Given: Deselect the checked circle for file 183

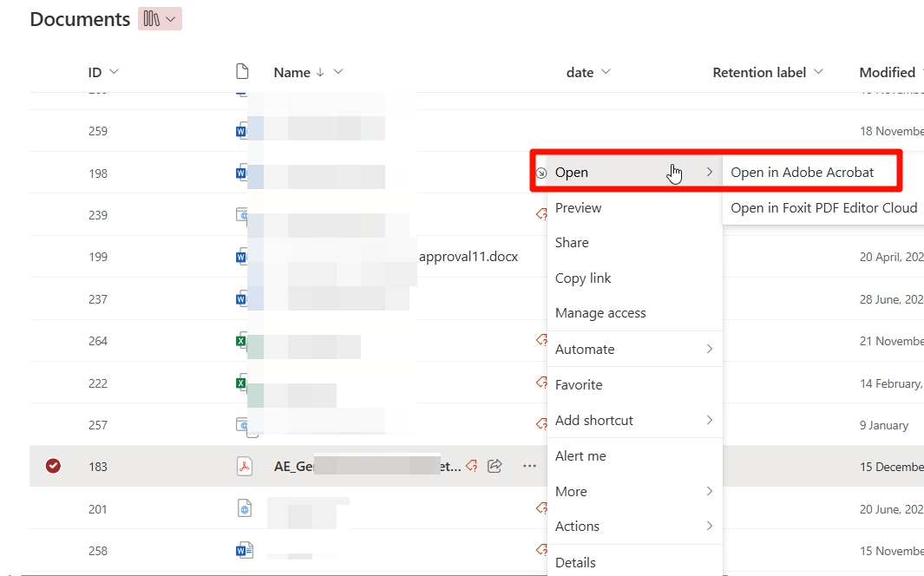Looking at the screenshot, I should (x=53, y=466).
